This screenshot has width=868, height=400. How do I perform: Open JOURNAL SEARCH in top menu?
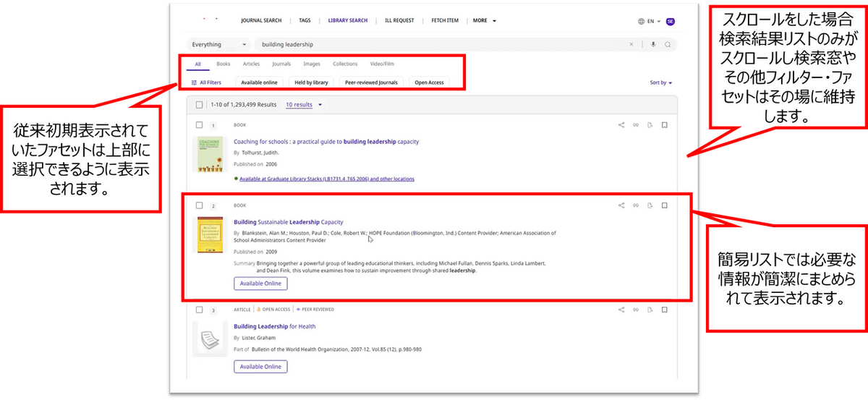pos(260,21)
